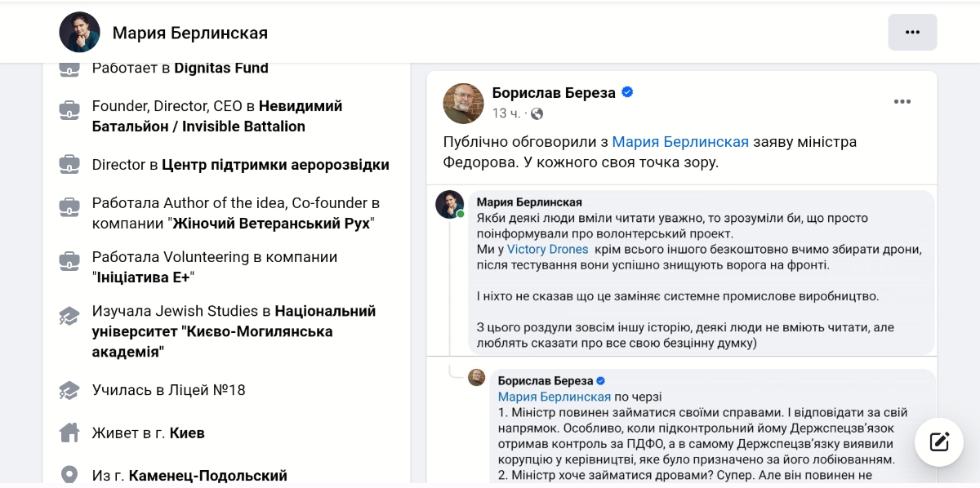This screenshot has height=488, width=980.
Task: Click the 13 ч. post timestamp
Action: click(506, 113)
